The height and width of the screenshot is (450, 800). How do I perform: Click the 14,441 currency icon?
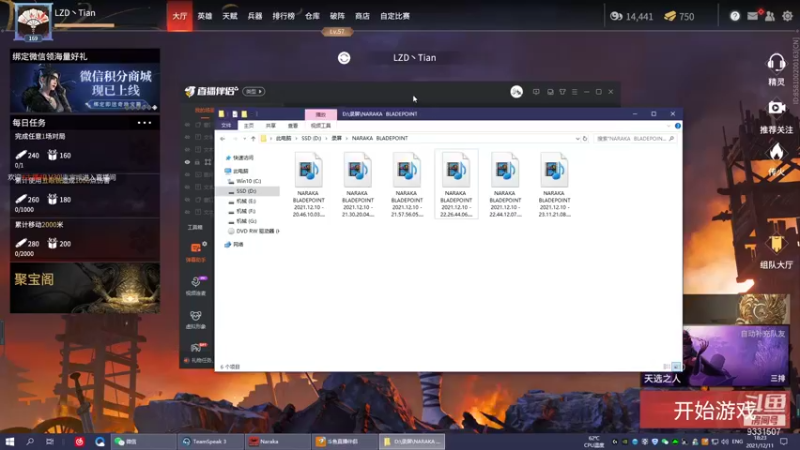(x=616, y=16)
